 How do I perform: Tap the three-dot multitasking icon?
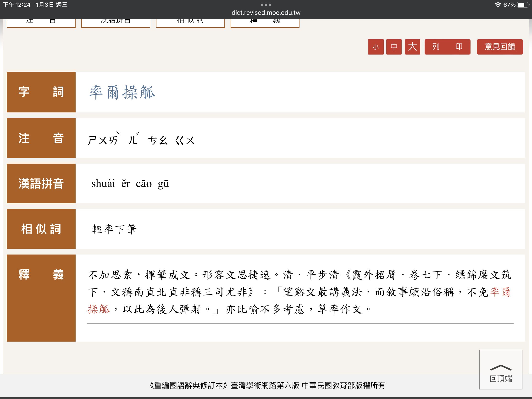266,5
